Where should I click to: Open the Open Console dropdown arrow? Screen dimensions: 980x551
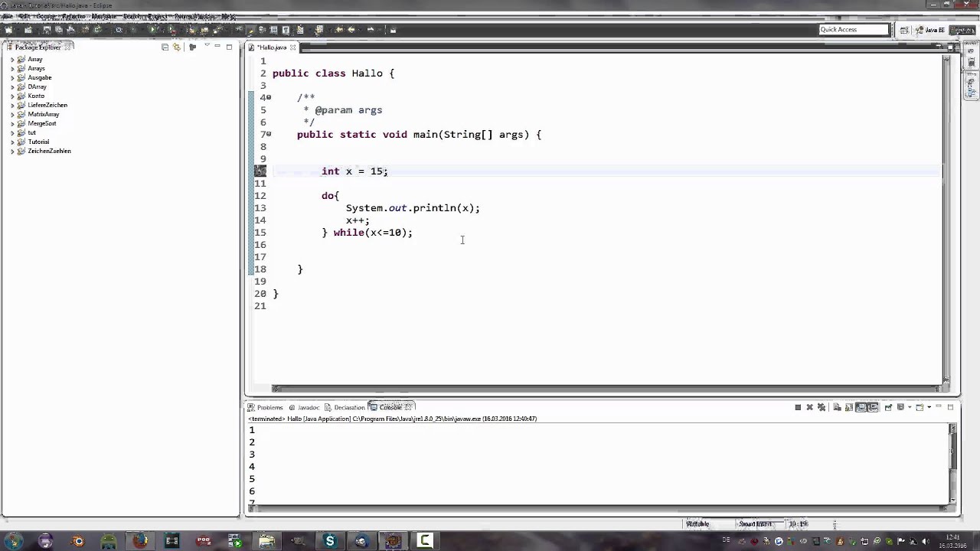929,407
